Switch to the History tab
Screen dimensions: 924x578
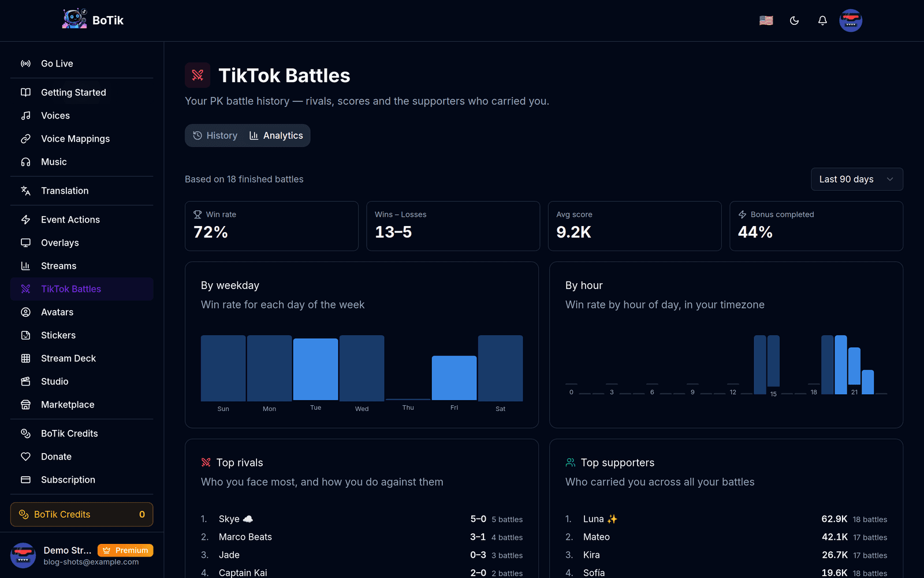[x=215, y=135]
